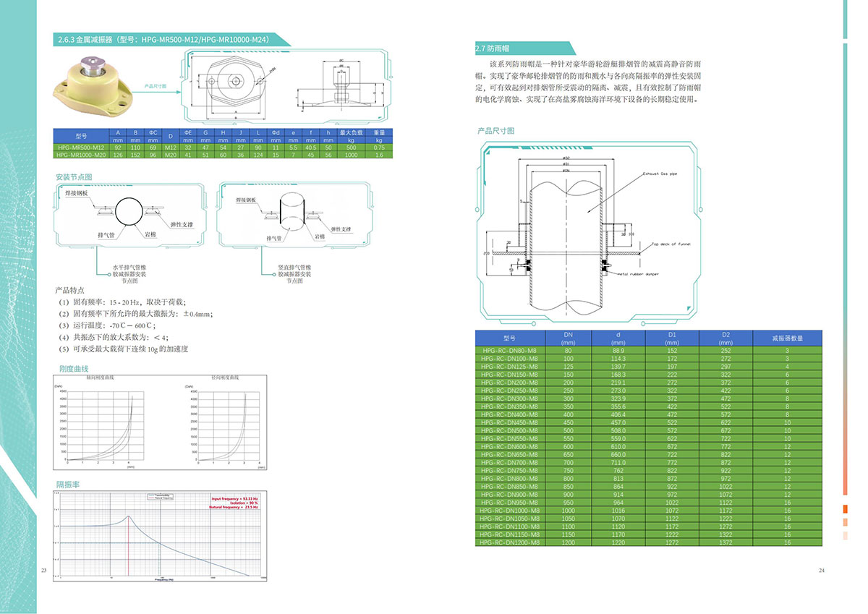Select row 'HPG-RC-DN500-M8'
868x614 pixels.
pyautogui.click(x=649, y=430)
